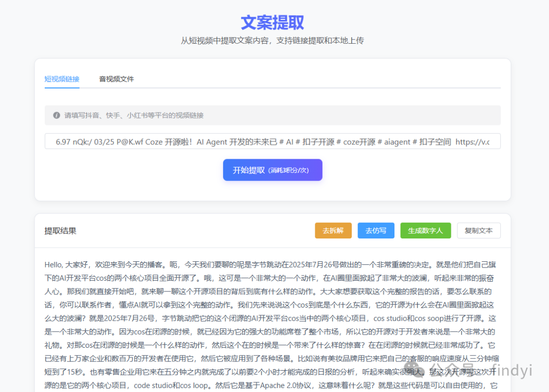
Task: Copy result using 复制文本 button
Action: [479, 230]
